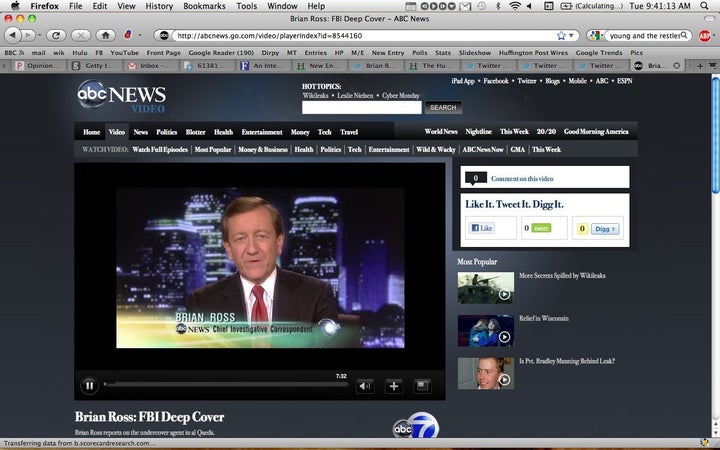This screenshot has height=450, width=720.
Task: Click the site identity ABC icon in address bar
Action: pos(164,35)
